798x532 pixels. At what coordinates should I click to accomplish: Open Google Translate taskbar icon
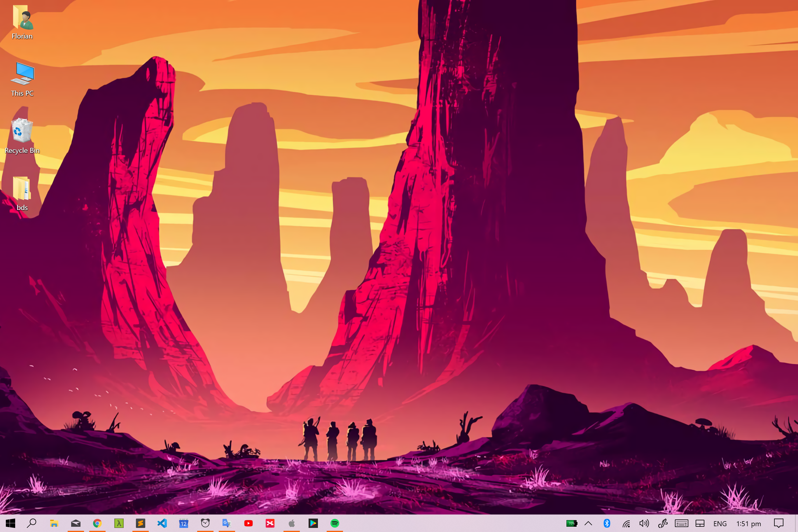click(227, 523)
